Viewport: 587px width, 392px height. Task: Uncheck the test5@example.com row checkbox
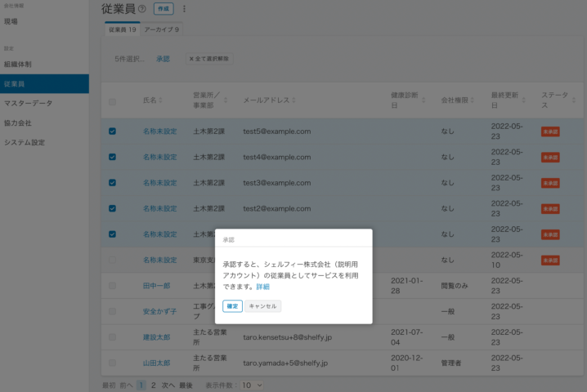click(113, 131)
